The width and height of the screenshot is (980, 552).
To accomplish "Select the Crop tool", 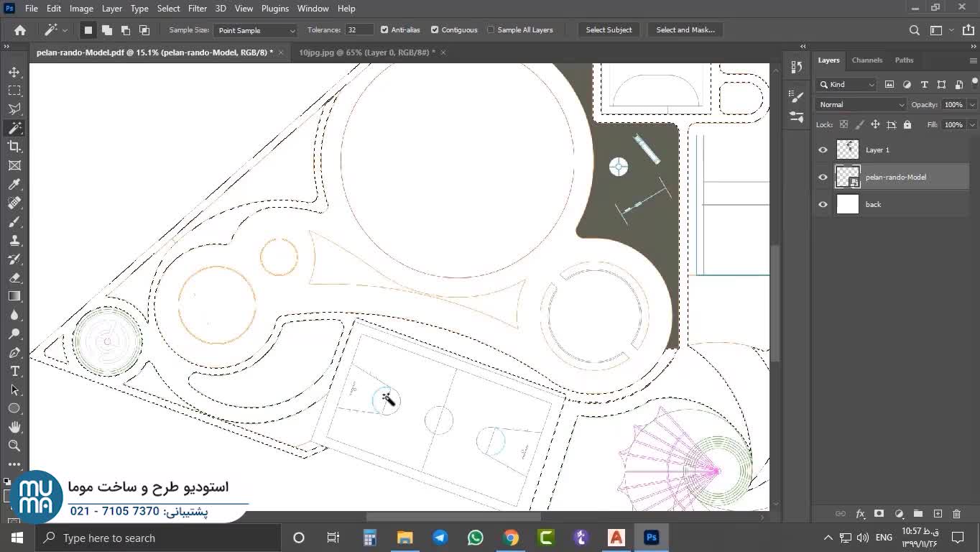I will pyautogui.click(x=14, y=147).
